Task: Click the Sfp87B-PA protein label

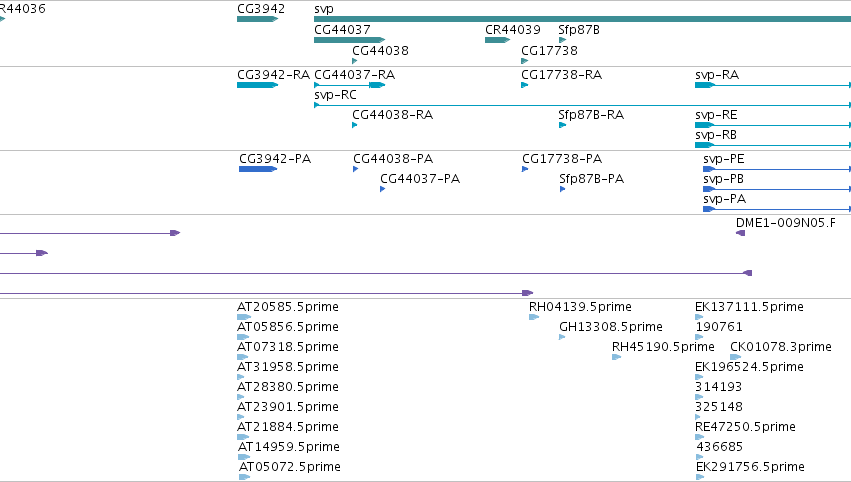Action: pyautogui.click(x=592, y=179)
